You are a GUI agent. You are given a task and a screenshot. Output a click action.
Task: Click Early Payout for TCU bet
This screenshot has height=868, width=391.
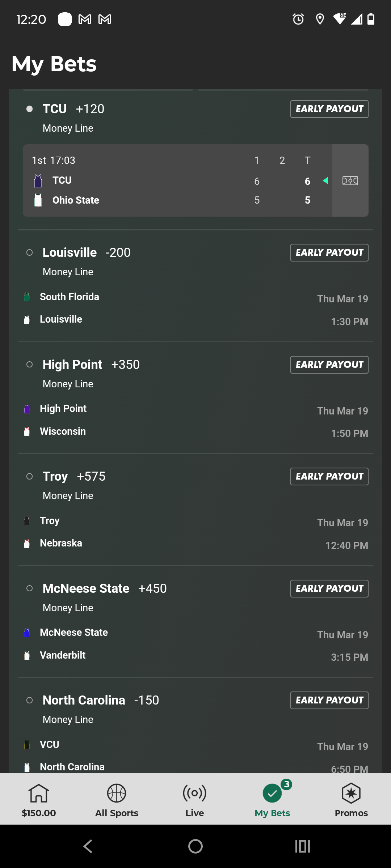pos(329,109)
